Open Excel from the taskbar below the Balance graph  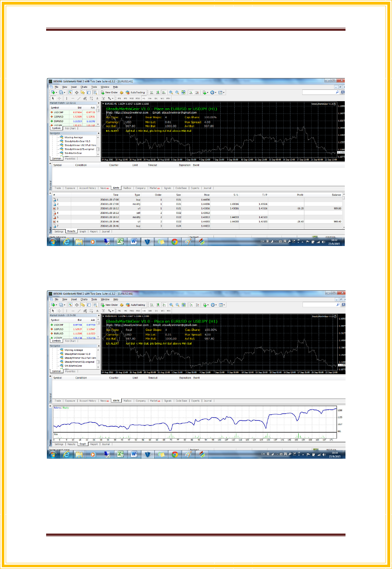click(121, 454)
